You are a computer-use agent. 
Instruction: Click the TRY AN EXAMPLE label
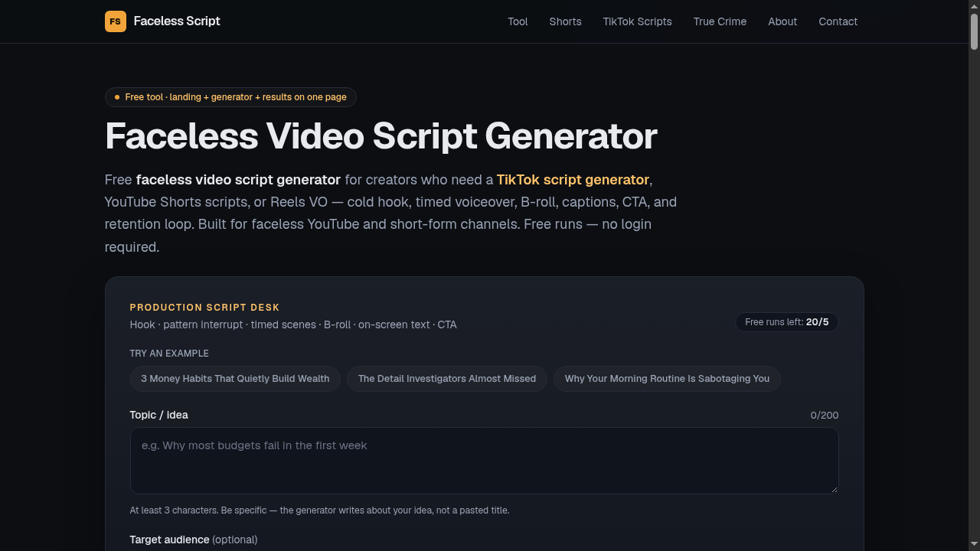[169, 354]
